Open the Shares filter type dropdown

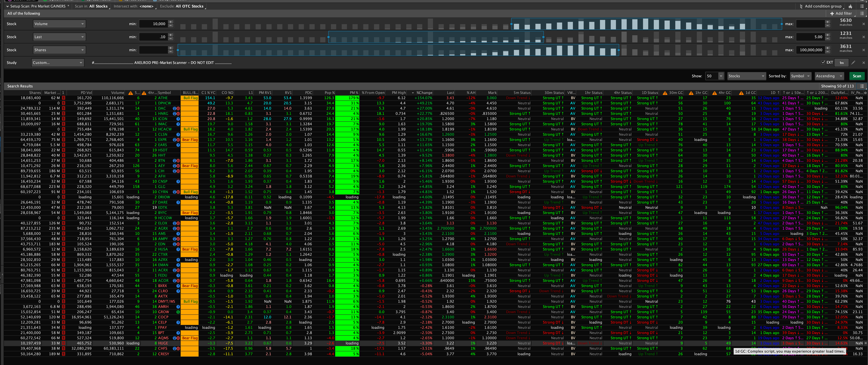(x=60, y=50)
